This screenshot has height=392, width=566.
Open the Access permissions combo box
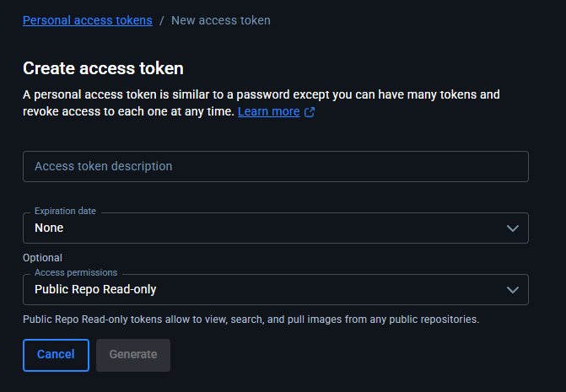(275, 289)
